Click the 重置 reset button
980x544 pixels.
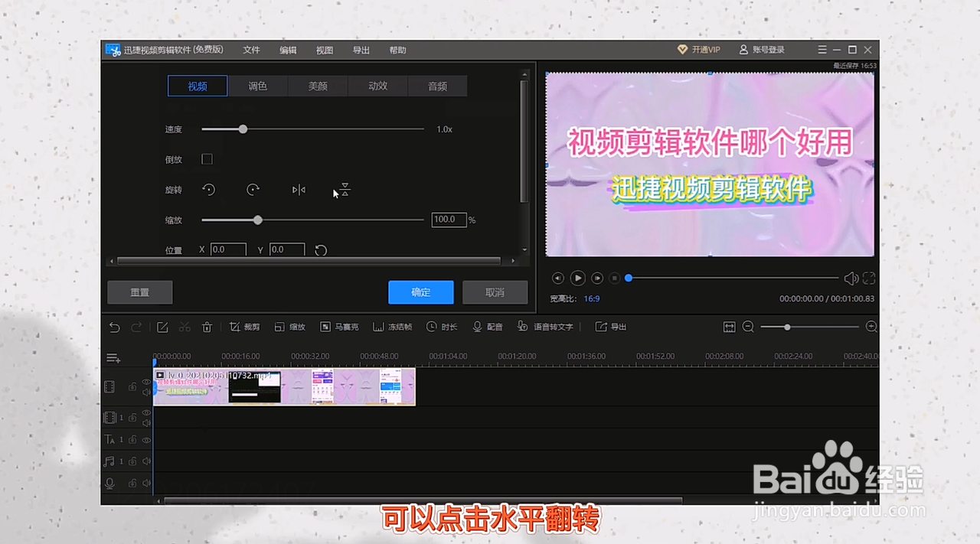click(x=139, y=292)
